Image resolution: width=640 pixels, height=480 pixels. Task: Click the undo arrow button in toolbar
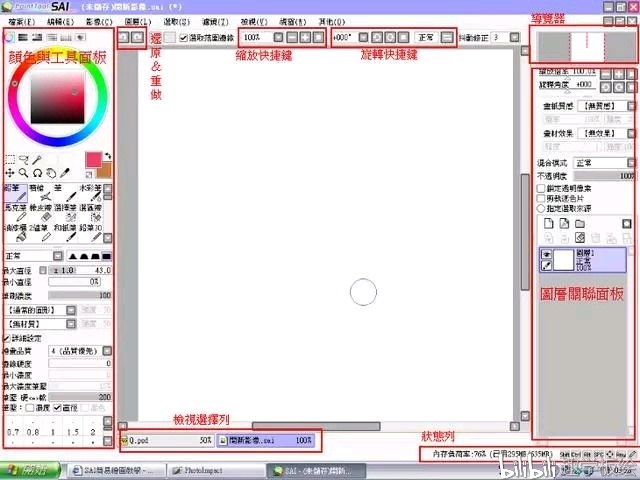pyautogui.click(x=124, y=38)
